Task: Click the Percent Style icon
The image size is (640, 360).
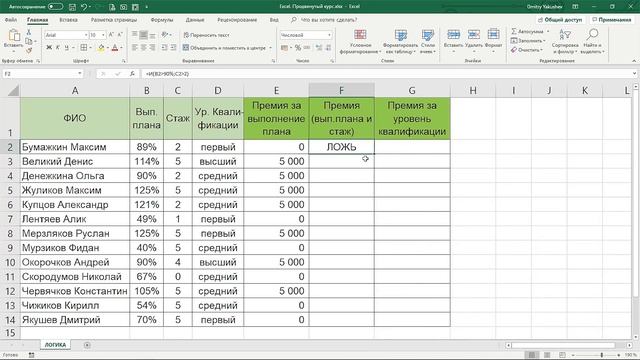Action: (x=298, y=48)
